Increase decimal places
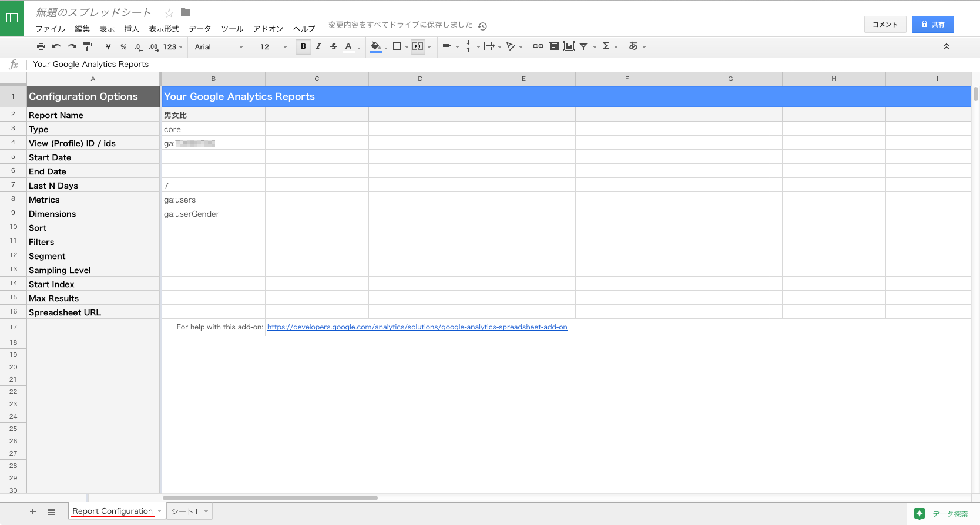This screenshot has height=525, width=980. [154, 46]
